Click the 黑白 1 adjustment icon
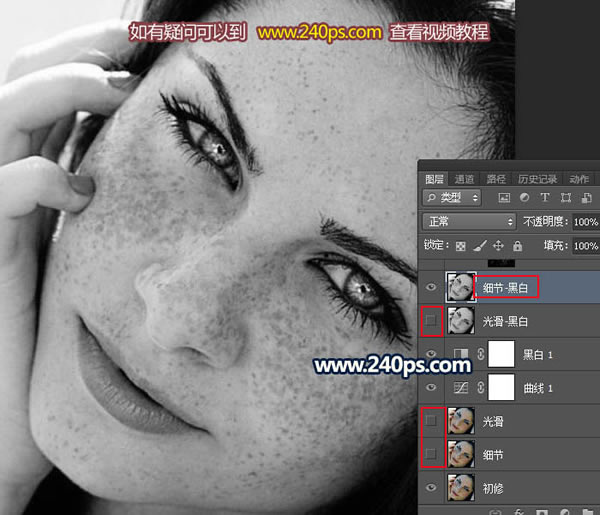The image size is (600, 515). (461, 354)
